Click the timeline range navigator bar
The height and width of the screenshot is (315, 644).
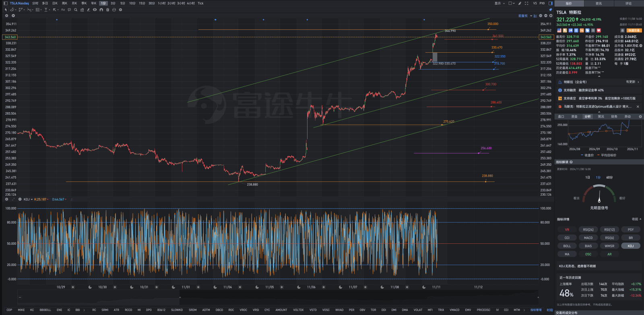[278, 298]
